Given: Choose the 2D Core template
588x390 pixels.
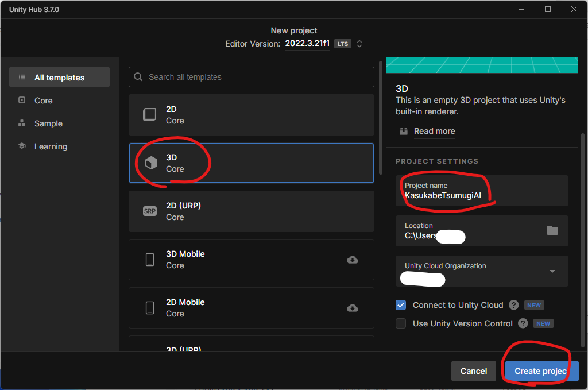Looking at the screenshot, I should [x=252, y=115].
